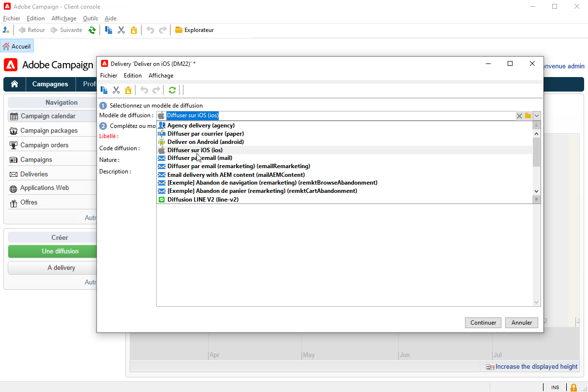Select Diffusion LINE V2 (line-v2) template

[x=344, y=199]
